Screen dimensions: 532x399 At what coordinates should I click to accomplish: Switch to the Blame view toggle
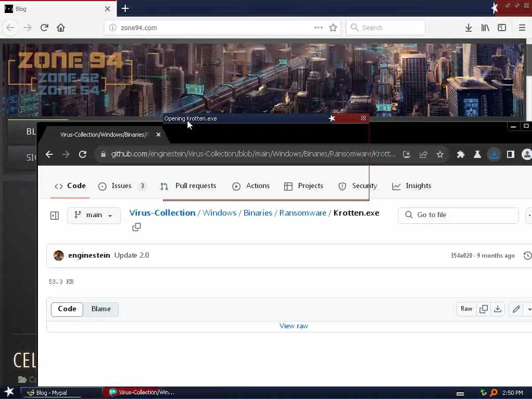101,309
